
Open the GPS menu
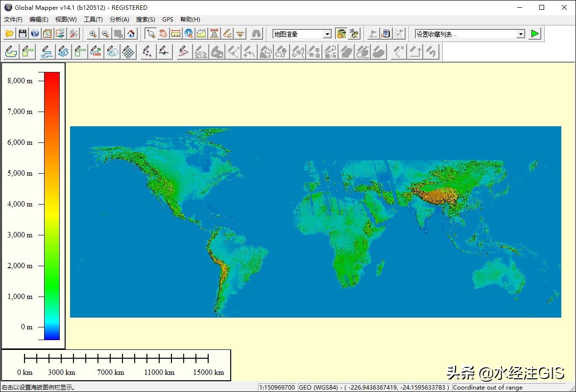click(x=168, y=20)
